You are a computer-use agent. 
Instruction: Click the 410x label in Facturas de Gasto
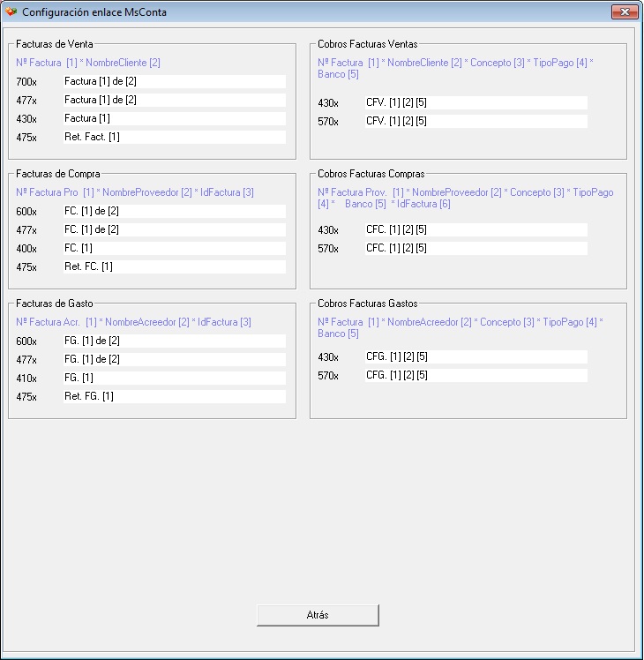tap(26, 378)
